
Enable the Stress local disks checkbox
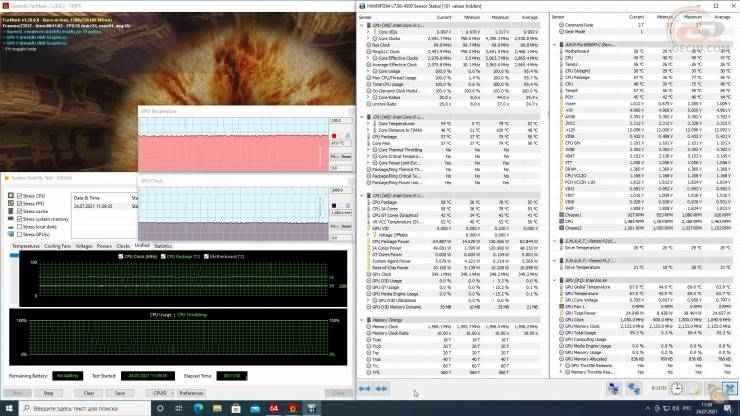[19, 227]
